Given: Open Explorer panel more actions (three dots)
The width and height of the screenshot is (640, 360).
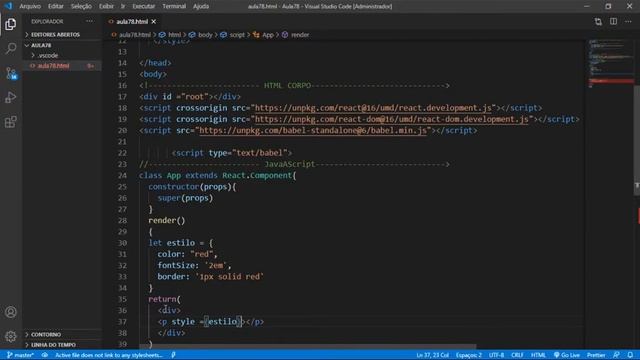Looking at the screenshot, I should tap(89, 21).
